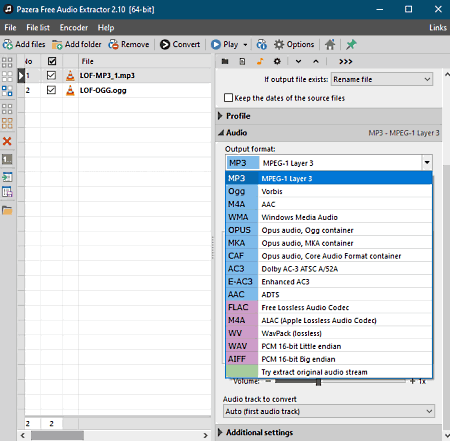The image size is (450, 441).
Task: Click the home page house icon
Action: [330, 44]
